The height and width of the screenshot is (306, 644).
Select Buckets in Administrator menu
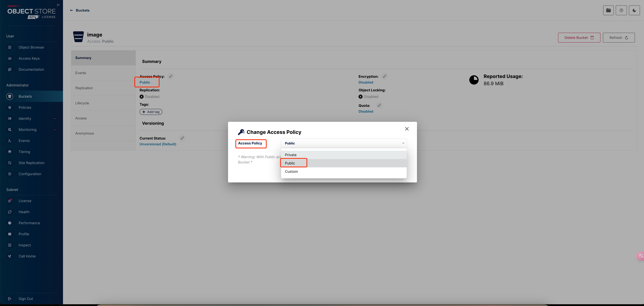pos(31,96)
